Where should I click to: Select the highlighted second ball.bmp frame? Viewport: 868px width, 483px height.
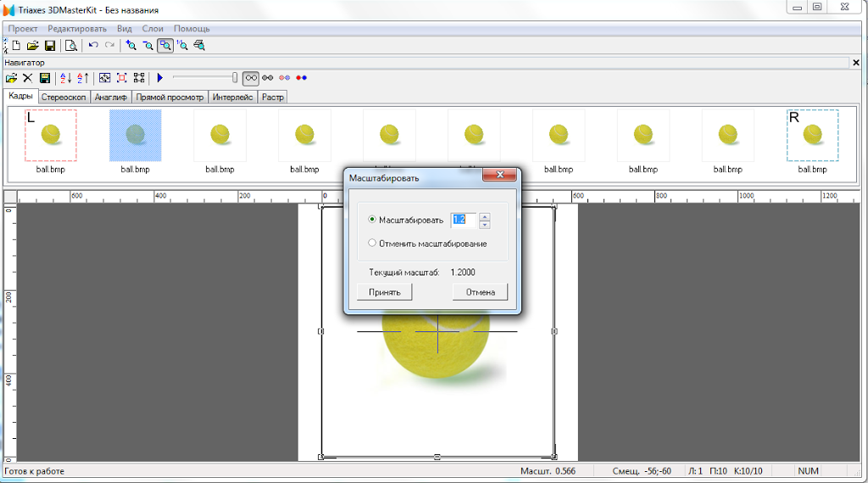click(135, 136)
